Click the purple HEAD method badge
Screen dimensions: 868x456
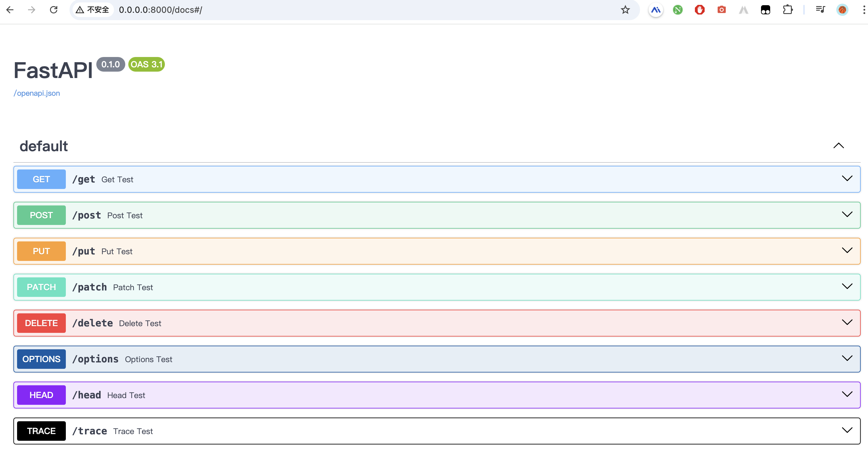(41, 395)
